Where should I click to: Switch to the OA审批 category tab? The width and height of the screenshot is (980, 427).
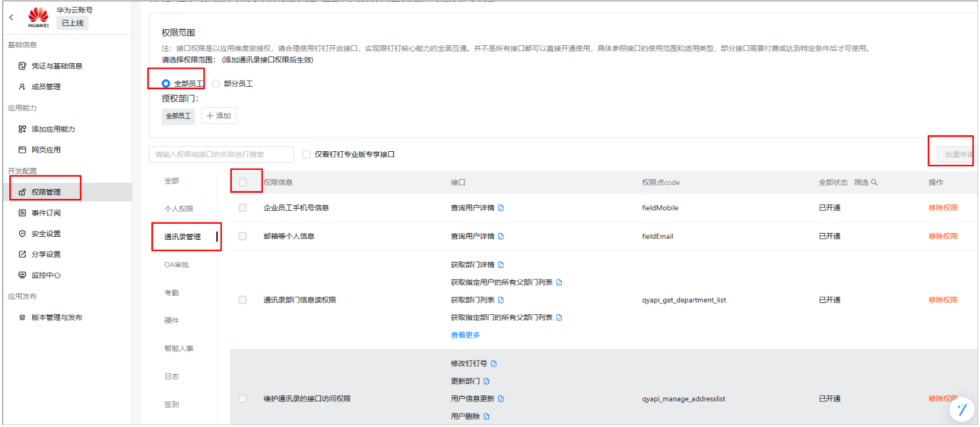pos(177,265)
